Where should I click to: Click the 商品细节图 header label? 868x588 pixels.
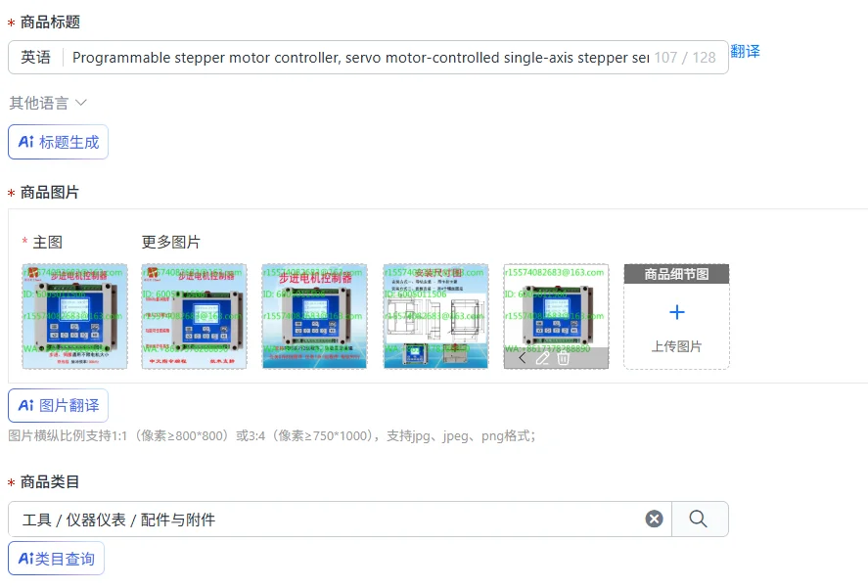[676, 274]
